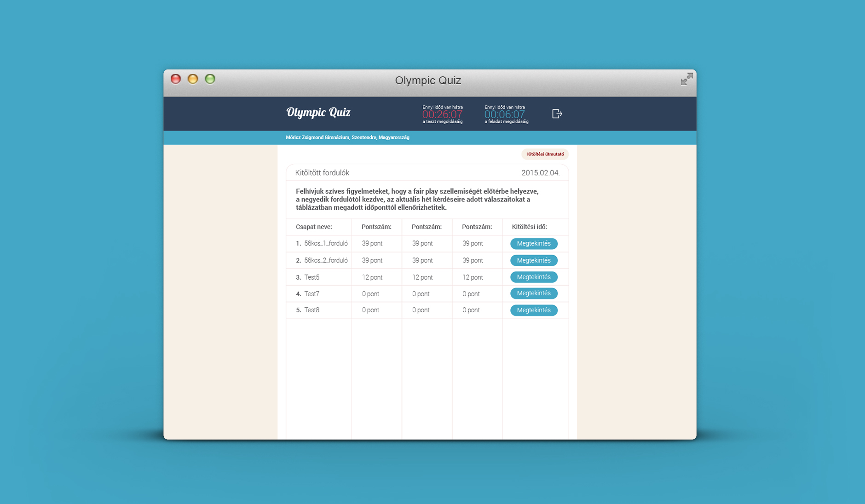The height and width of the screenshot is (504, 865).
Task: Click Megtekintés for 56kcs_2_forduló row
Action: (x=533, y=261)
